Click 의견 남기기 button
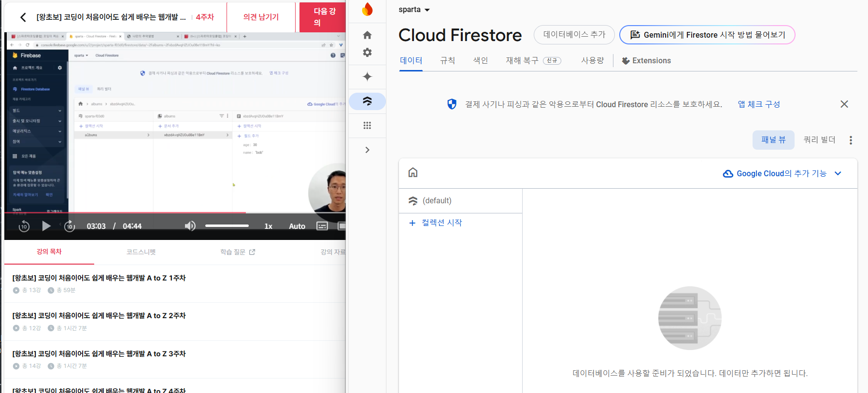Image resolution: width=868 pixels, height=393 pixels. point(261,17)
